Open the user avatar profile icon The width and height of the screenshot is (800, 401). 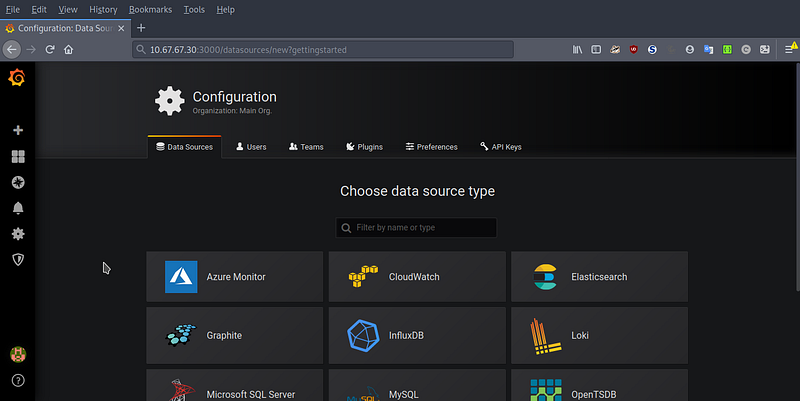(18, 354)
